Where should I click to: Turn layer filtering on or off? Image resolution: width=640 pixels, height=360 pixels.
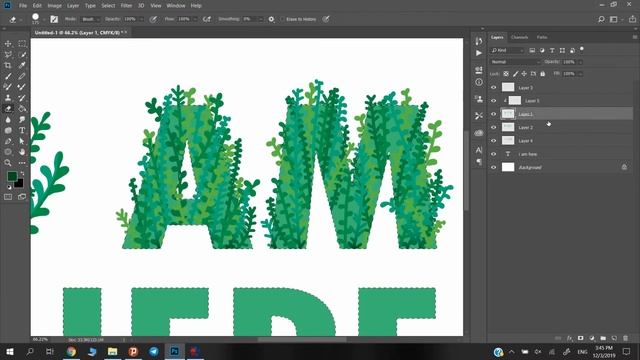[582, 49]
